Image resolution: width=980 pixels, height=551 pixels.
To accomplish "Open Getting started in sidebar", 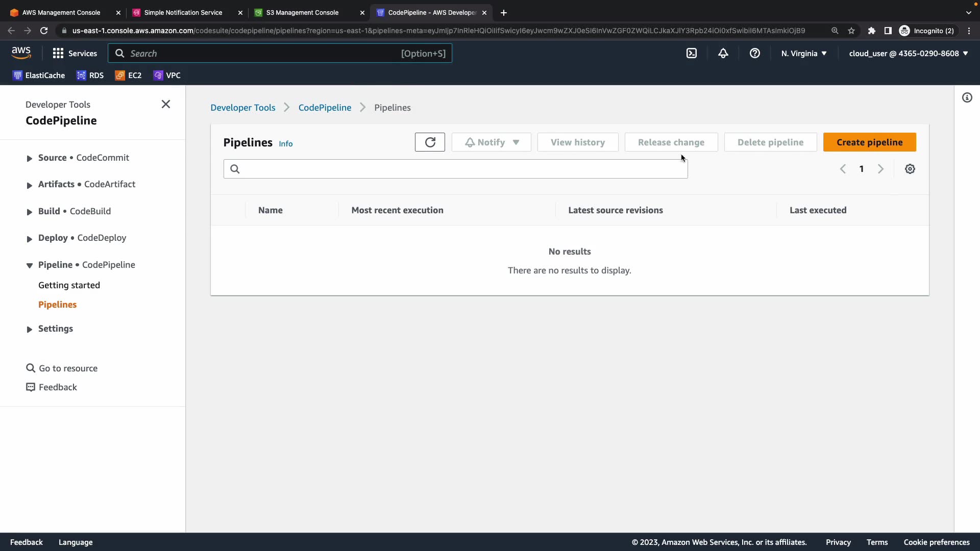I will (69, 285).
